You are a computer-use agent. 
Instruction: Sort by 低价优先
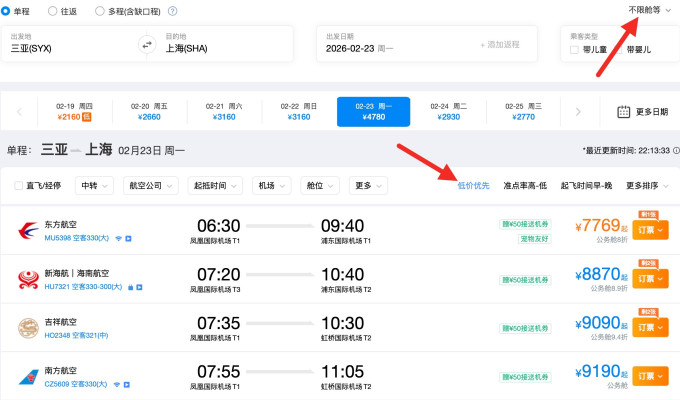tap(473, 186)
